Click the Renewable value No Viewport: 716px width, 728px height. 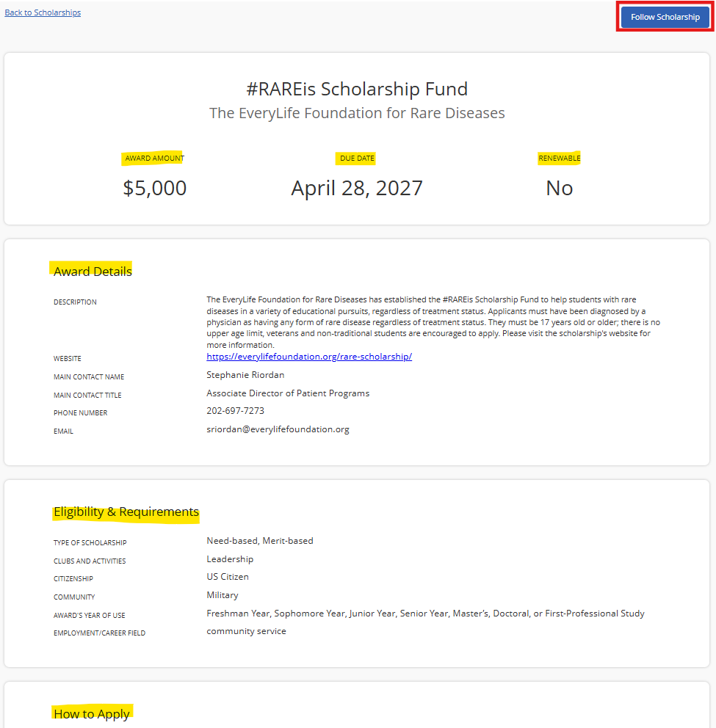click(x=560, y=188)
